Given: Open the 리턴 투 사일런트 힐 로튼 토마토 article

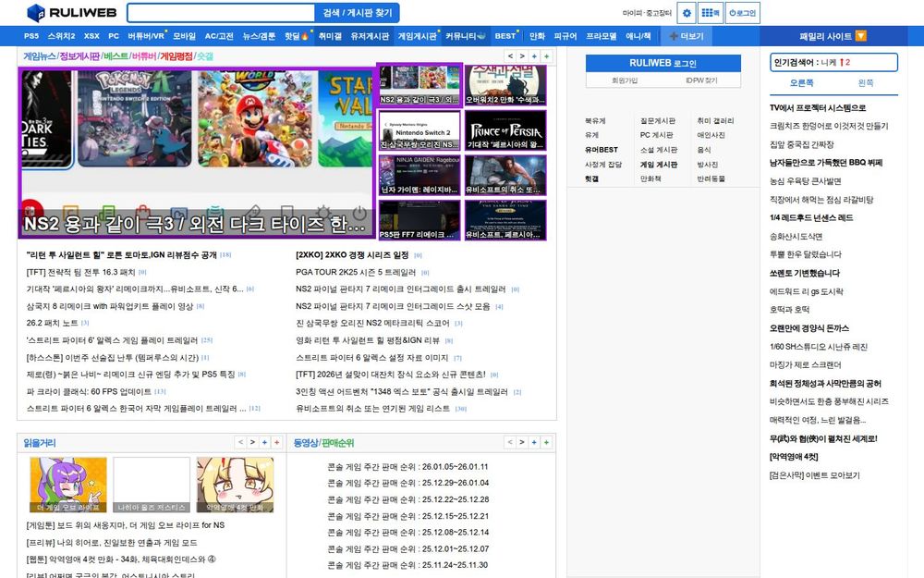Looking at the screenshot, I should pos(121,255).
